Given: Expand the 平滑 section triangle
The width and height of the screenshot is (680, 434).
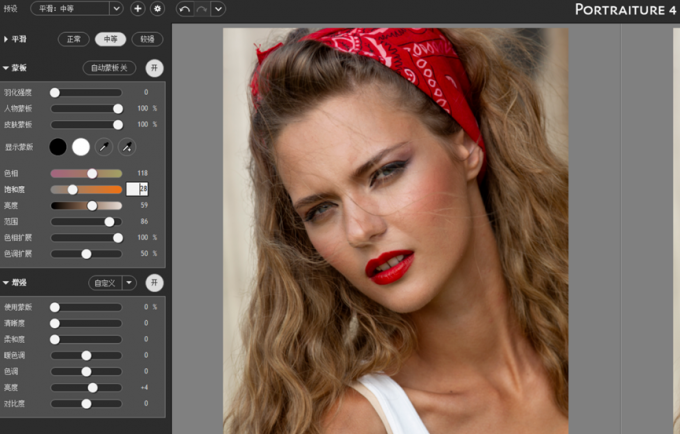Looking at the screenshot, I should point(6,39).
